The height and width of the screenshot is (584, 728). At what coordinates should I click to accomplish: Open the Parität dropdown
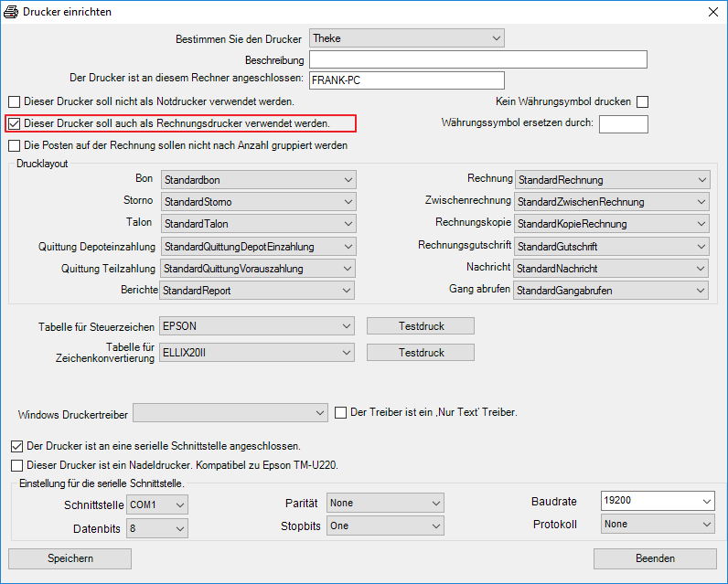click(385, 503)
